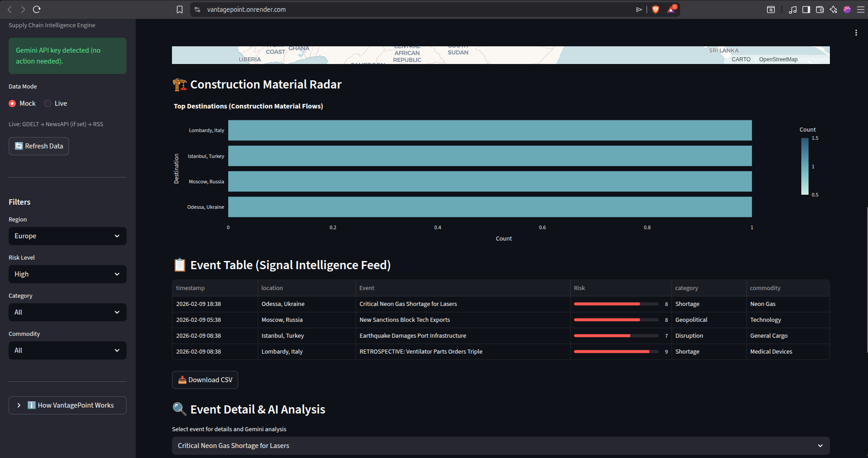Open Brave wallet icon in toolbar
Screen dimensions: 868x458
tap(820, 10)
